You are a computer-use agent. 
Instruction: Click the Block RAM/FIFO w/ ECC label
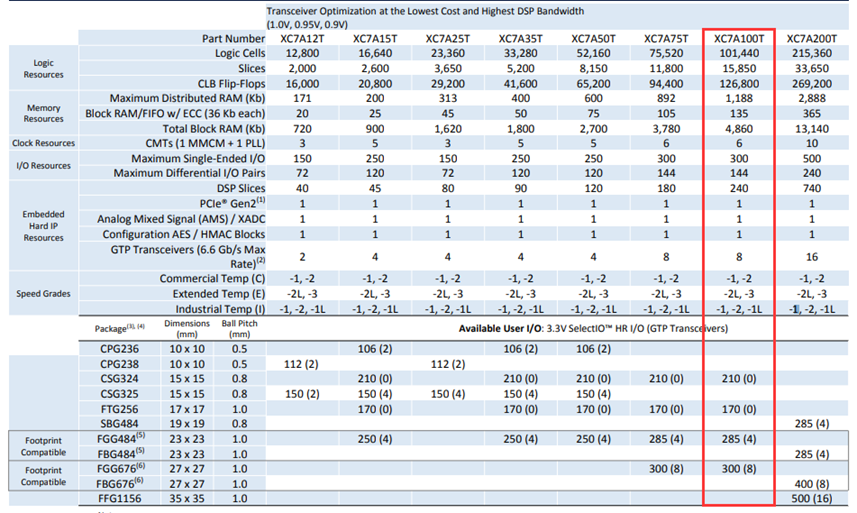tap(175, 114)
